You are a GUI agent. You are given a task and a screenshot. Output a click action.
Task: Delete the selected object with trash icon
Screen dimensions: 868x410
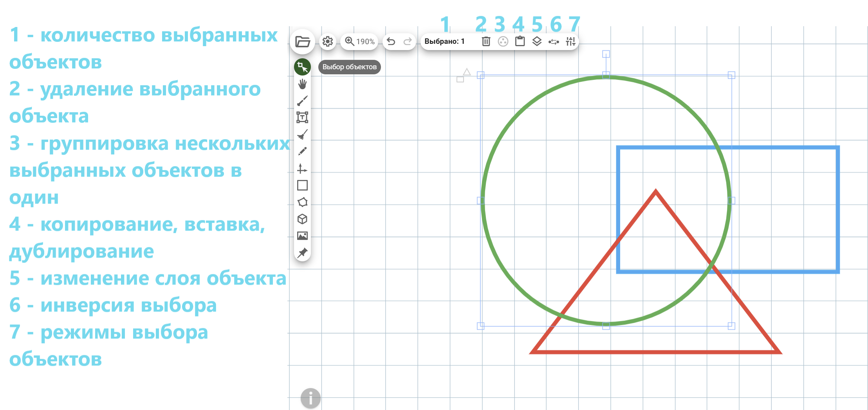[x=486, y=41]
